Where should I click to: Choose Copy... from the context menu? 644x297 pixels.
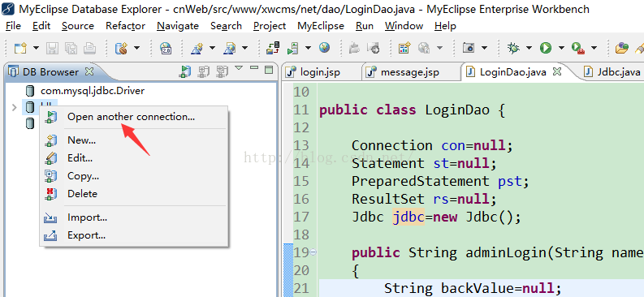(x=83, y=176)
